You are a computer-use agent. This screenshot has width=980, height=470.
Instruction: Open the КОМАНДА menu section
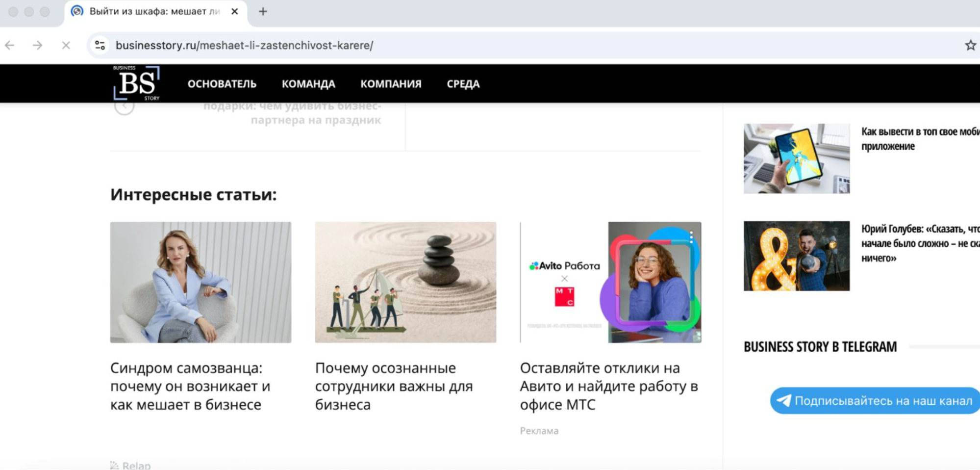(x=308, y=84)
